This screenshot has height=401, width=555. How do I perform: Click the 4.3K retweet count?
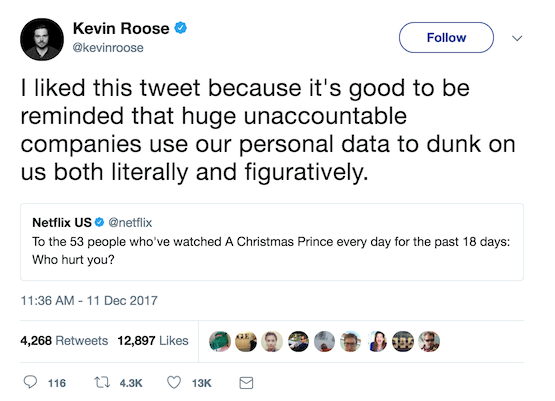coord(131,383)
